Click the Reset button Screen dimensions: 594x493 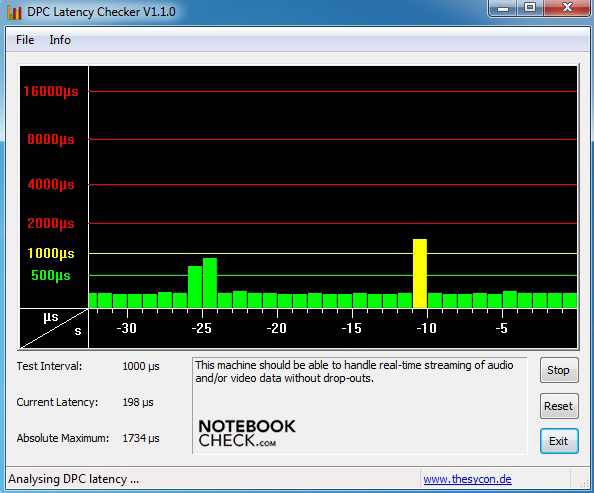point(559,406)
